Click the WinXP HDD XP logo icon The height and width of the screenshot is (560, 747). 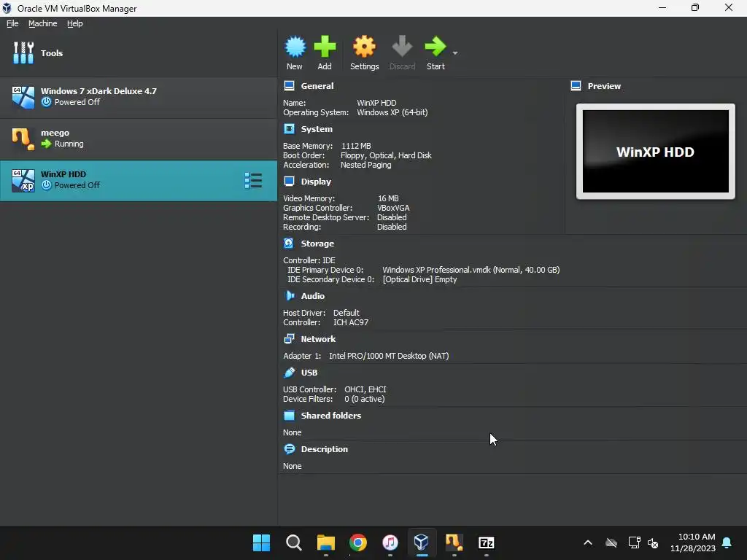23,181
